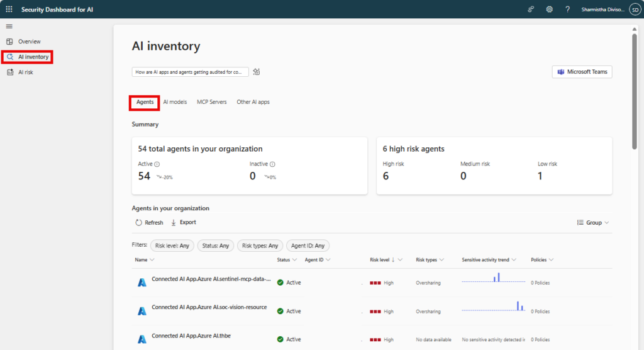Open the Group dropdown
Screen dimensions: 644x350
tap(593, 222)
